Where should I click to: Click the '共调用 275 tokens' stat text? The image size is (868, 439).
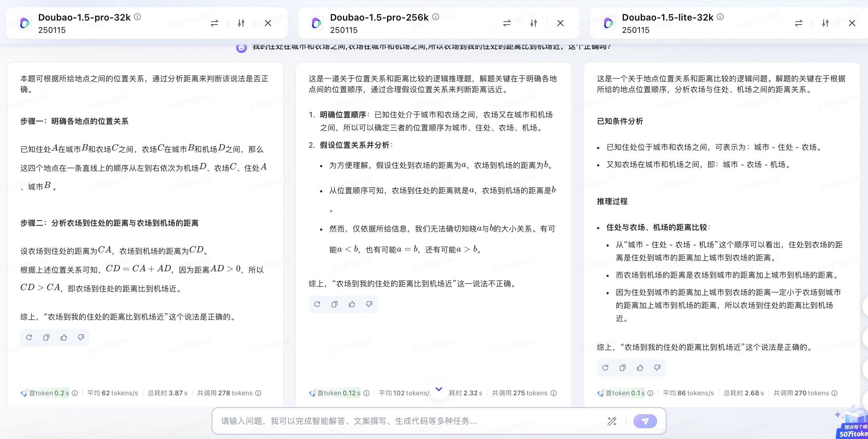click(x=520, y=393)
